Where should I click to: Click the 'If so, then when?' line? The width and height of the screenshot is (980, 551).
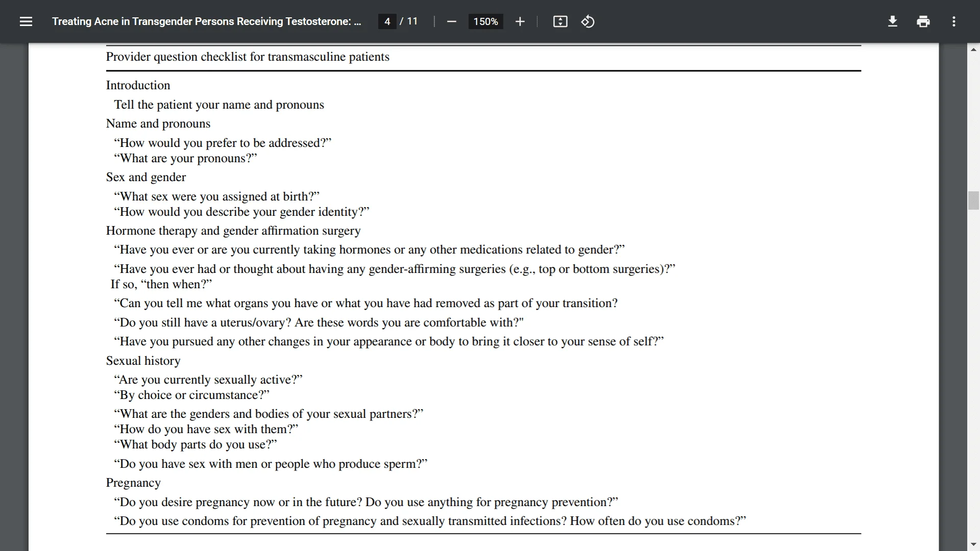[161, 284]
